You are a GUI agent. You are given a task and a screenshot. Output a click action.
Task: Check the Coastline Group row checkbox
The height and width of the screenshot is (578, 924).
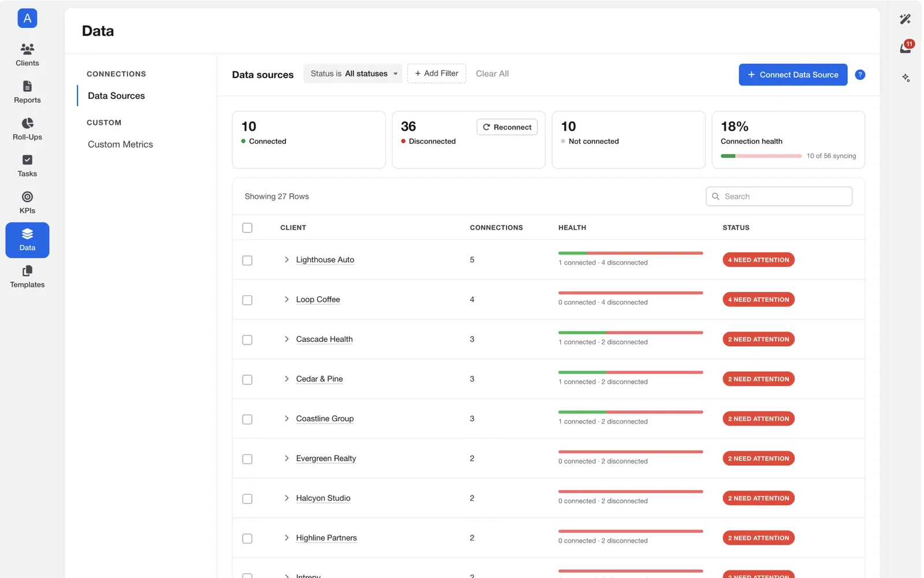pos(247,420)
